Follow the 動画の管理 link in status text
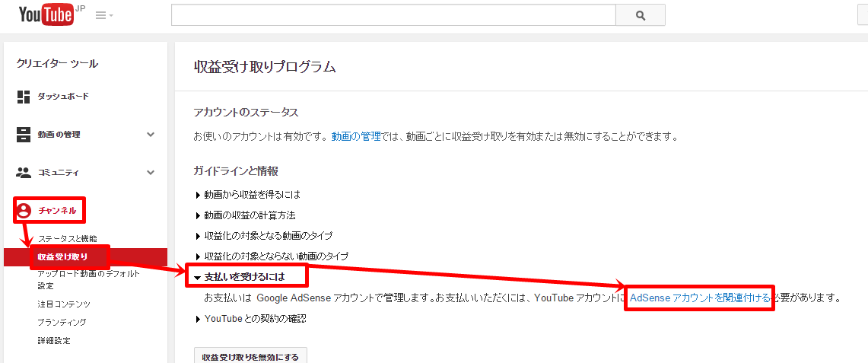This screenshot has height=363, width=868. point(356,136)
